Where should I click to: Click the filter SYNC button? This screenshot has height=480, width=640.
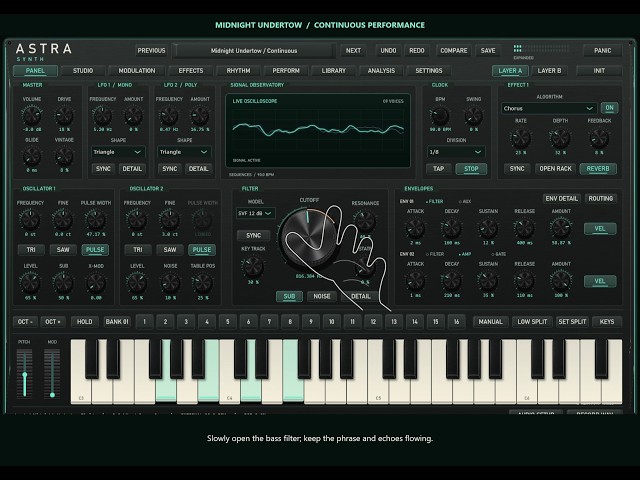point(253,236)
